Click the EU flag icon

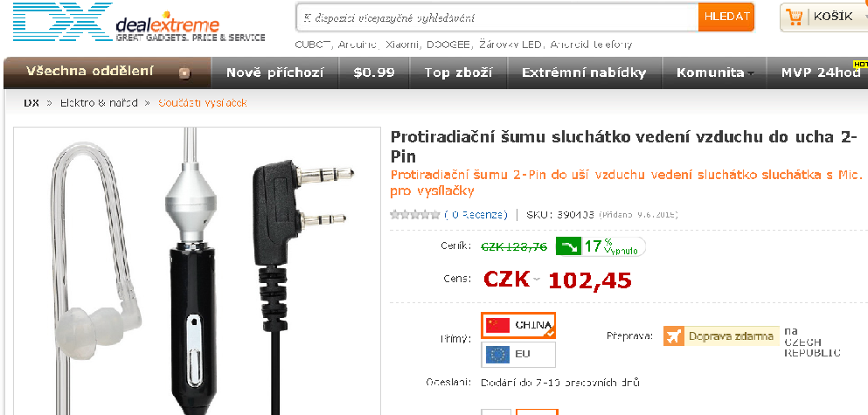pos(497,354)
